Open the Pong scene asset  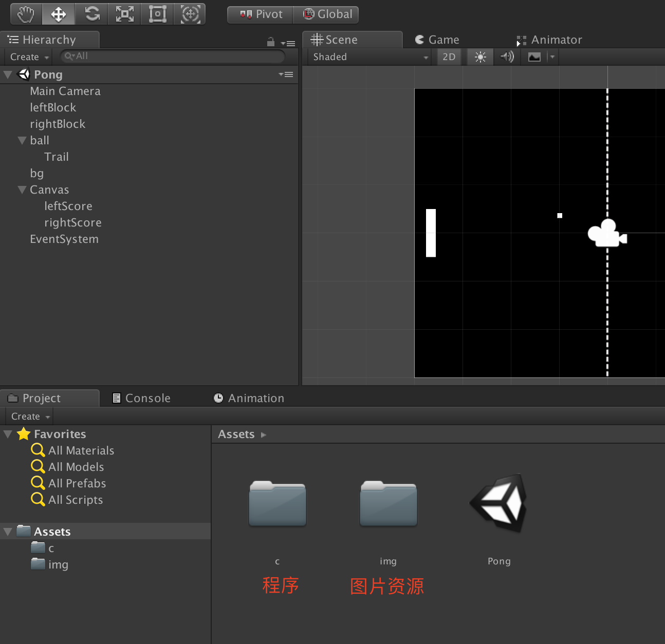tap(498, 503)
